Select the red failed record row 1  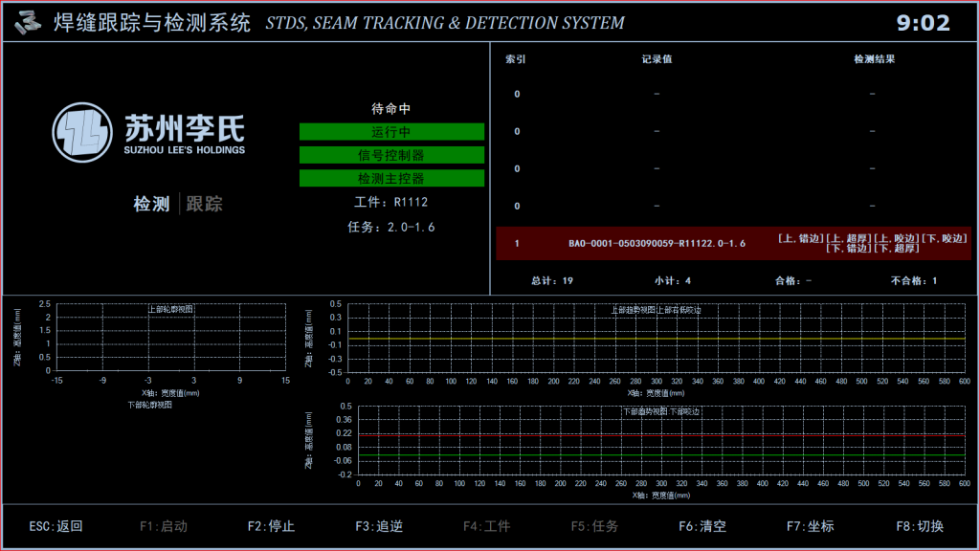coord(733,243)
